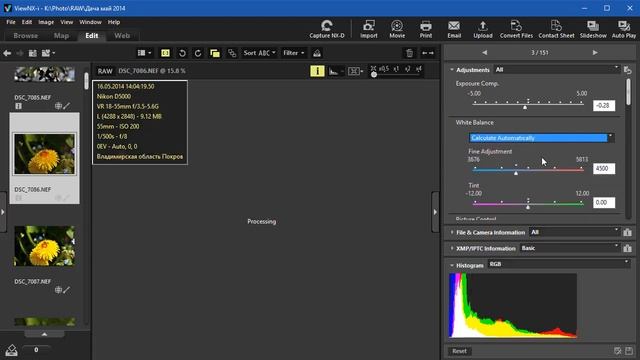Go to previous image arrow
640x360 pixels.
pos(484,53)
